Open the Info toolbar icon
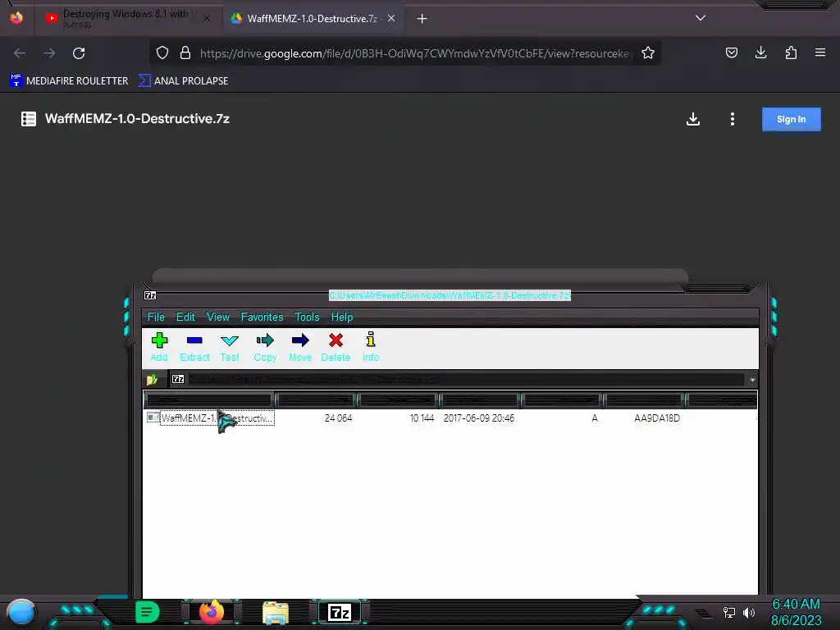 [x=371, y=347]
